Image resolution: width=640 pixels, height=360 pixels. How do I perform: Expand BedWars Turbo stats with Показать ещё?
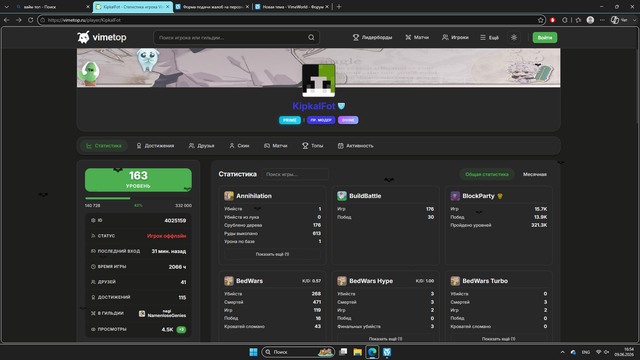click(498, 339)
